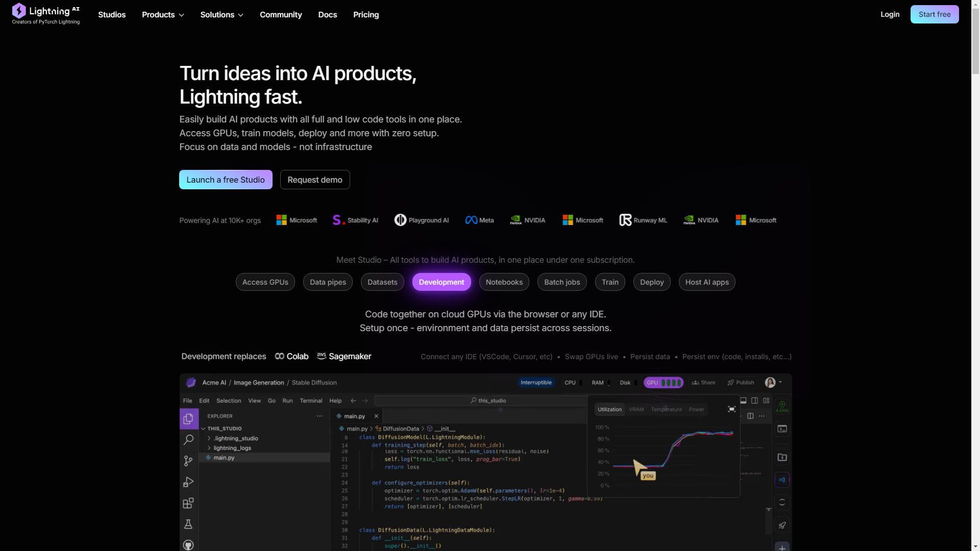The width and height of the screenshot is (980, 551).
Task: Open the terminal icon in right panel
Action: coord(782,429)
